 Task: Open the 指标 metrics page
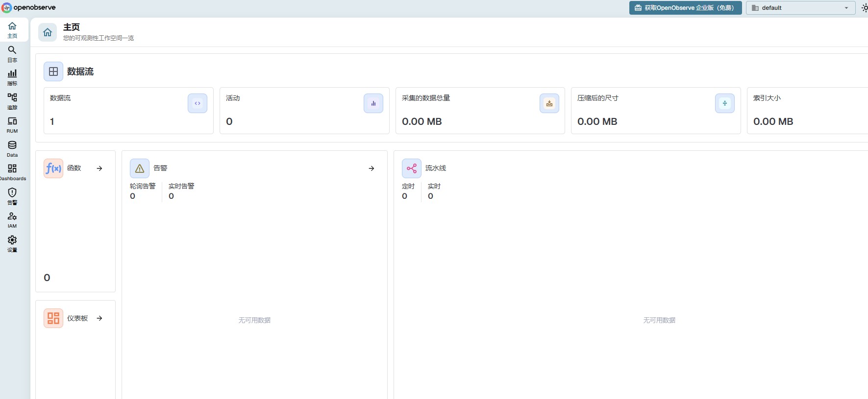click(x=12, y=77)
